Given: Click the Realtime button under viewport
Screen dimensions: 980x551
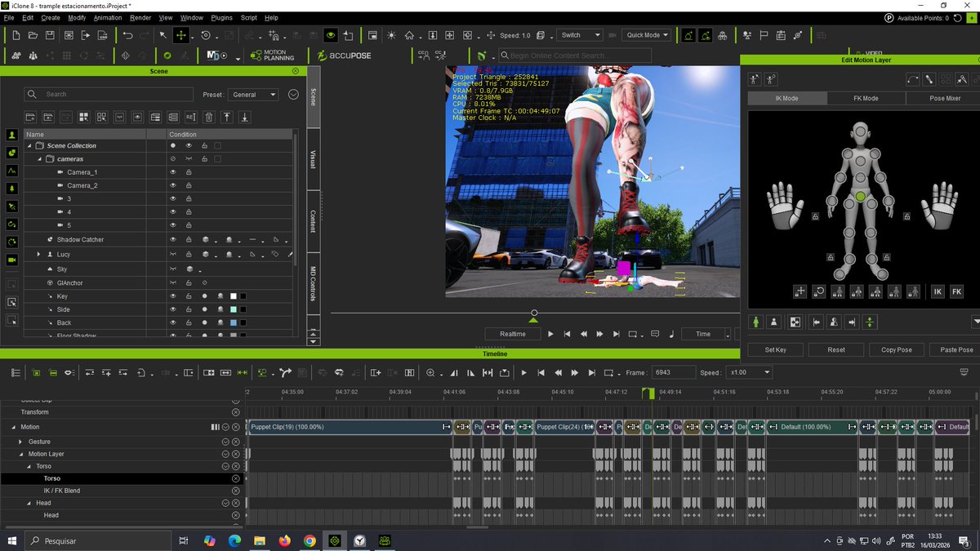Looking at the screenshot, I should 513,334.
